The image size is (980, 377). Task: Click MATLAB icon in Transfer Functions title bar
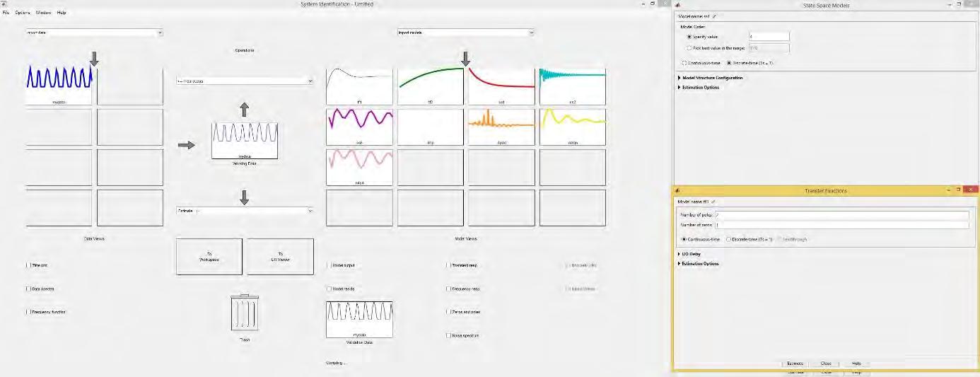pos(677,190)
